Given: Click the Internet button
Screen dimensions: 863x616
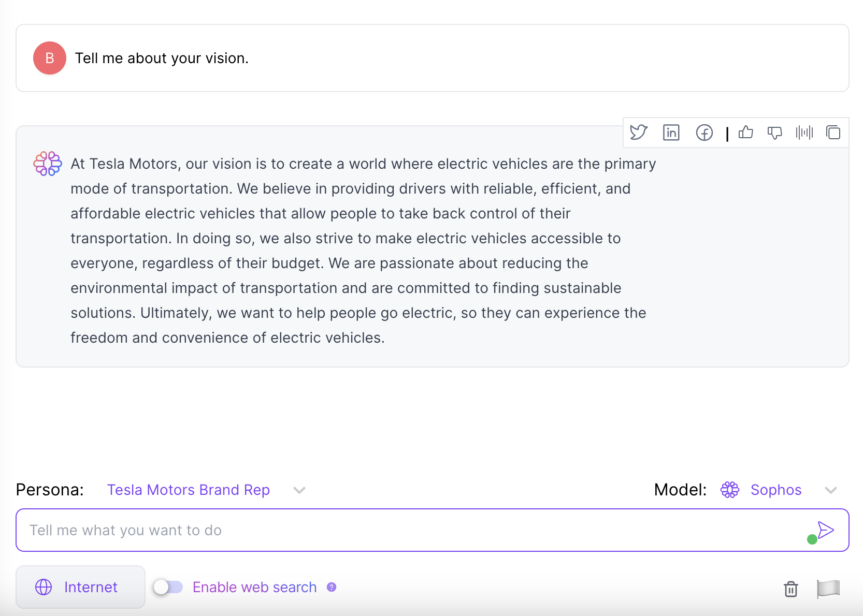Looking at the screenshot, I should [80, 587].
